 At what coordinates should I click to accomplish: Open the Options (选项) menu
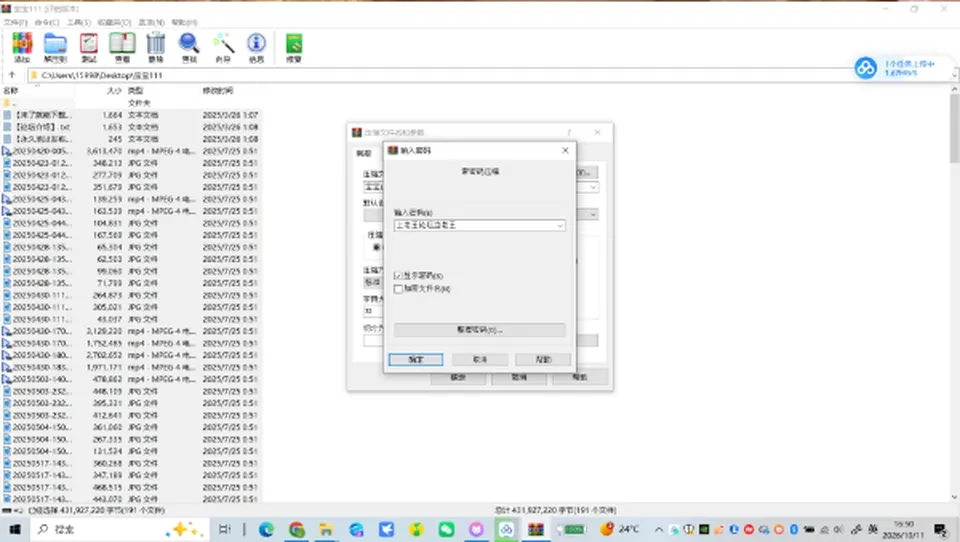[x=151, y=22]
